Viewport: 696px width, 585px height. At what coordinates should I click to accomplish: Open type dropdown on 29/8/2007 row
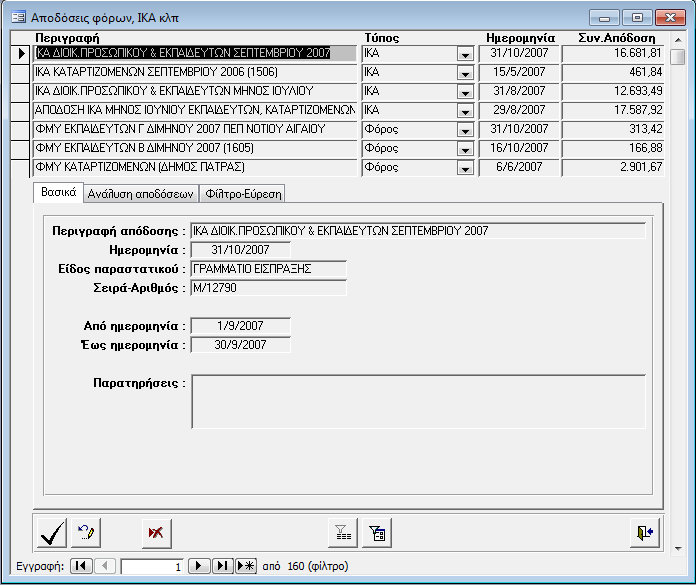point(465,111)
